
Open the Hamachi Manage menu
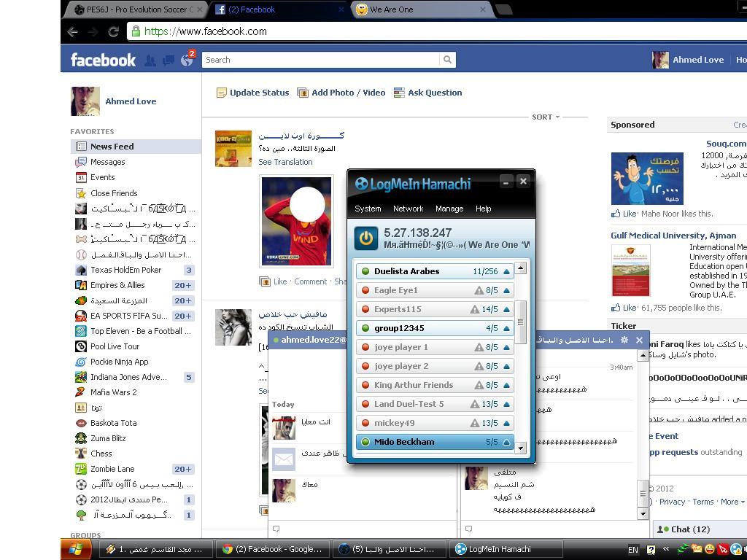click(x=449, y=209)
